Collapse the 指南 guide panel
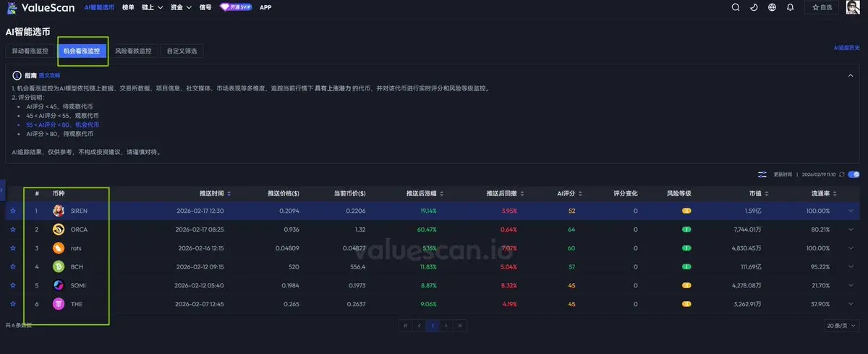The height and width of the screenshot is (354, 868). pos(851,75)
